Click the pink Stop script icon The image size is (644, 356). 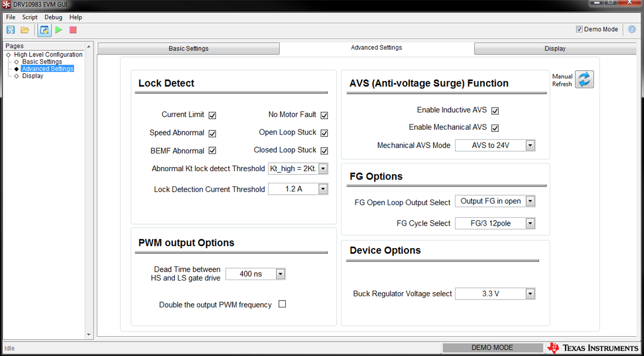tap(73, 30)
